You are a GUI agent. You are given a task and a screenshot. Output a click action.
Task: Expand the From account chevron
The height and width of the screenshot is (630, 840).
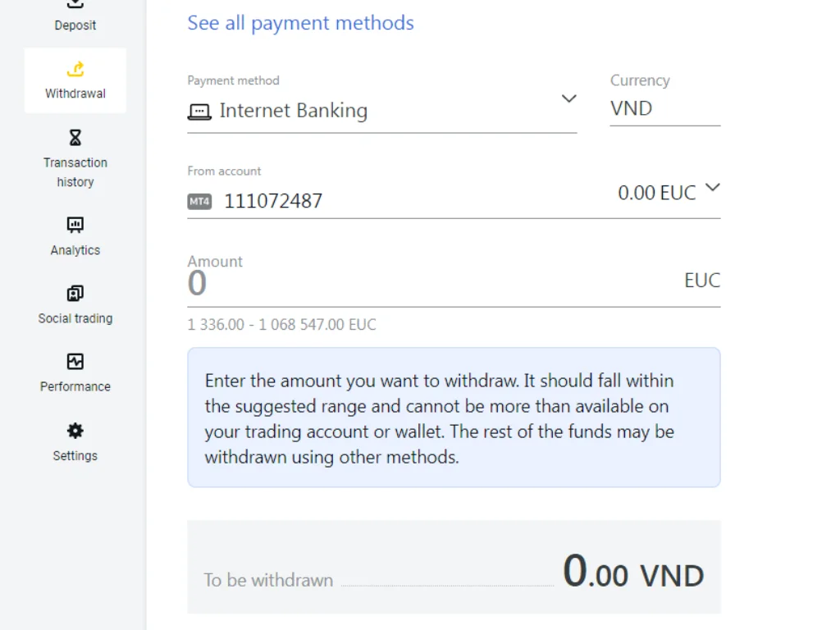point(713,188)
